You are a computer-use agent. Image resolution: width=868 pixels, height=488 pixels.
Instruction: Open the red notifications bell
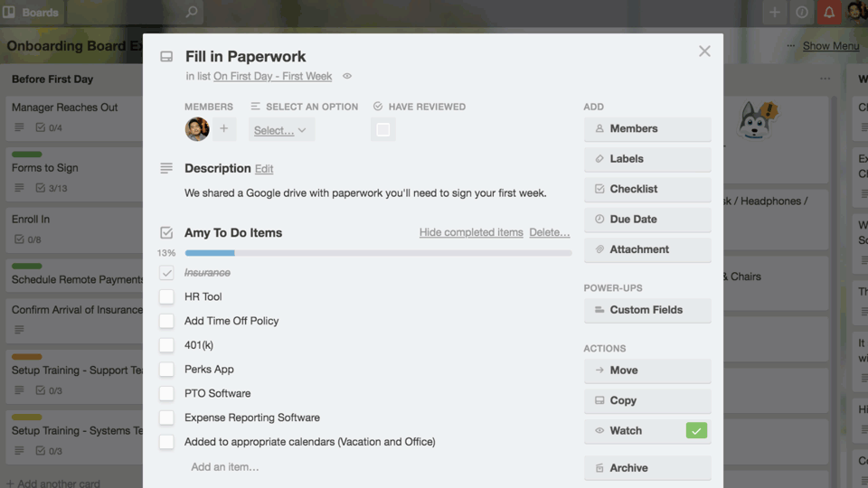click(x=829, y=12)
